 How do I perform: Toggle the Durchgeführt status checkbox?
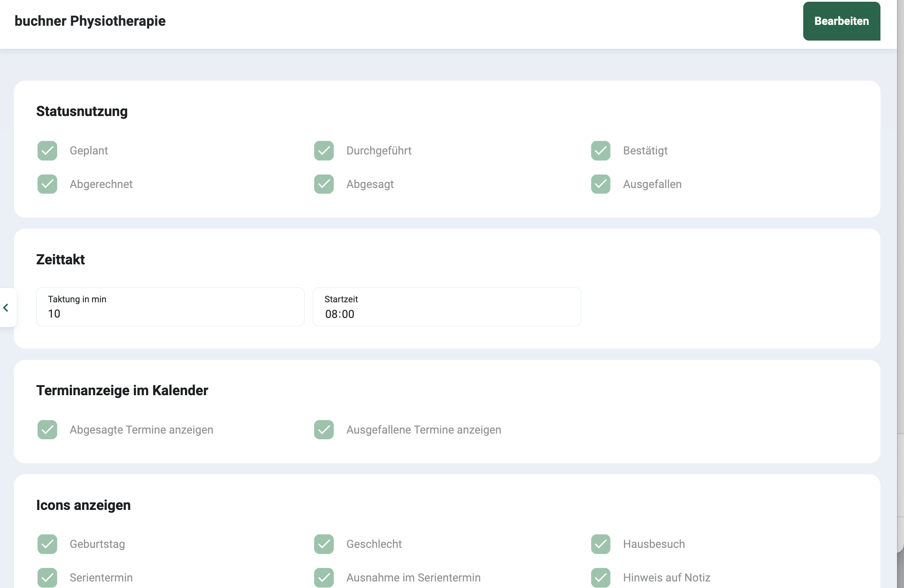tap(324, 150)
